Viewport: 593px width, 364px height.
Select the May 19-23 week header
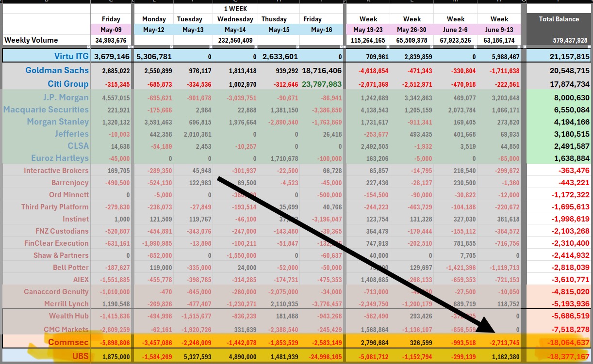368,30
